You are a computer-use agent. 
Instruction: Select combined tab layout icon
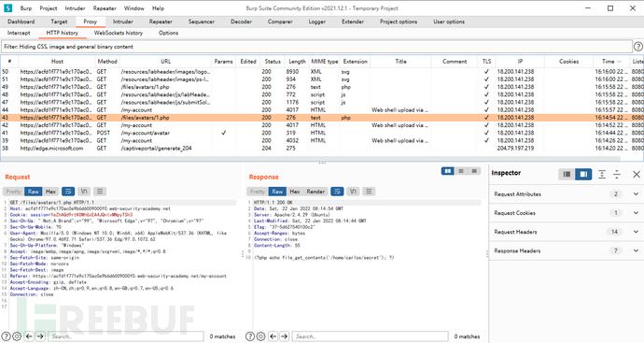(474, 171)
